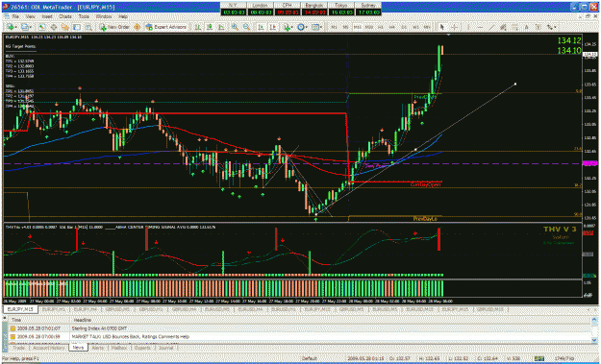Screen dimensions: 601x364
Task: Select the Fibonacci retracement tool
Action: tap(514, 27)
